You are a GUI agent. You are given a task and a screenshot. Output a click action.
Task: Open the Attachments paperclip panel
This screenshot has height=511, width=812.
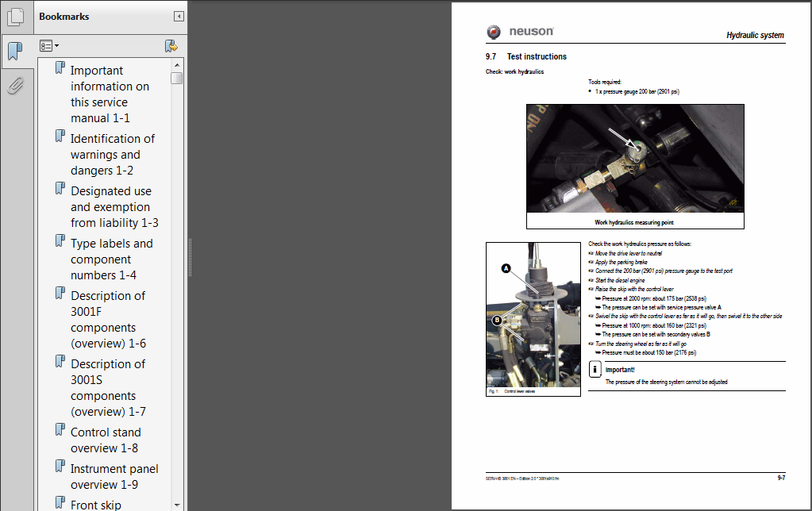coord(16,86)
